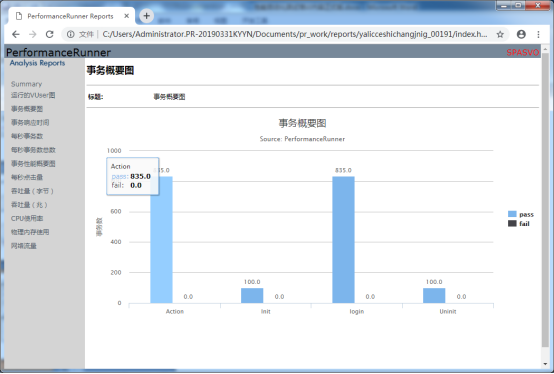554x374 pixels.
Task: Go back using the browser back arrow
Action: (x=16, y=34)
